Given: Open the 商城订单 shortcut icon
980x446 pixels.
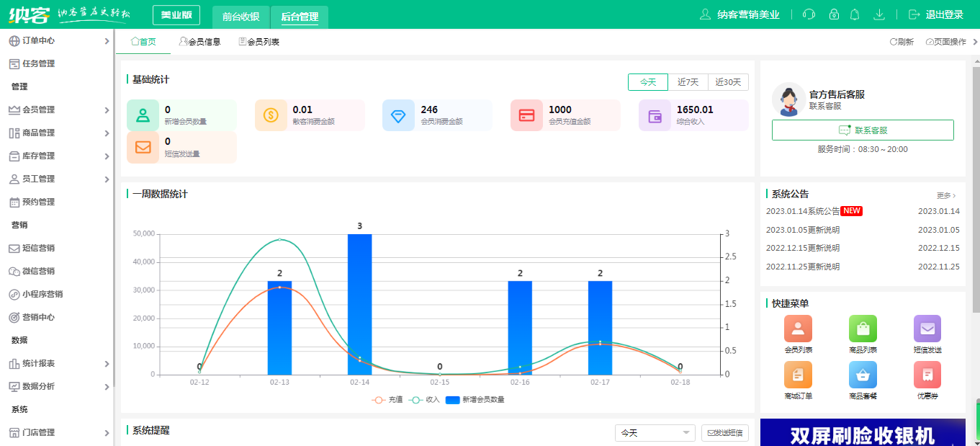Looking at the screenshot, I should coord(798,375).
